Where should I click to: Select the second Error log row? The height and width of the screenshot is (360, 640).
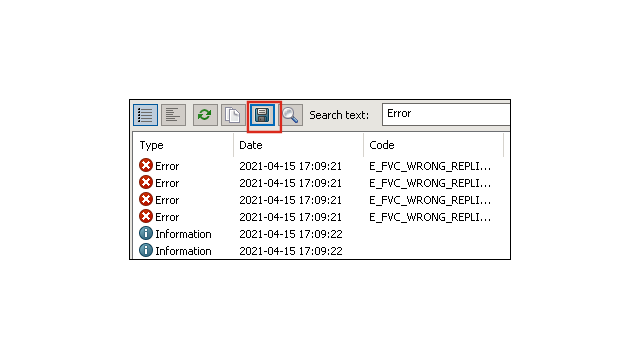point(321,183)
